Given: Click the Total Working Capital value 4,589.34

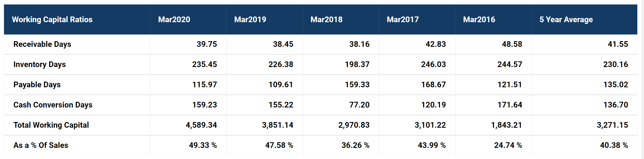Looking at the screenshot, I should [x=201, y=125].
